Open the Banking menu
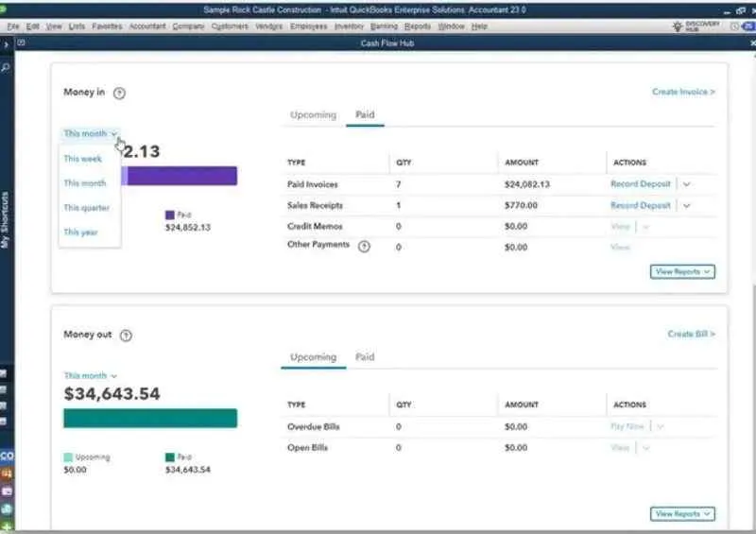 [384, 26]
